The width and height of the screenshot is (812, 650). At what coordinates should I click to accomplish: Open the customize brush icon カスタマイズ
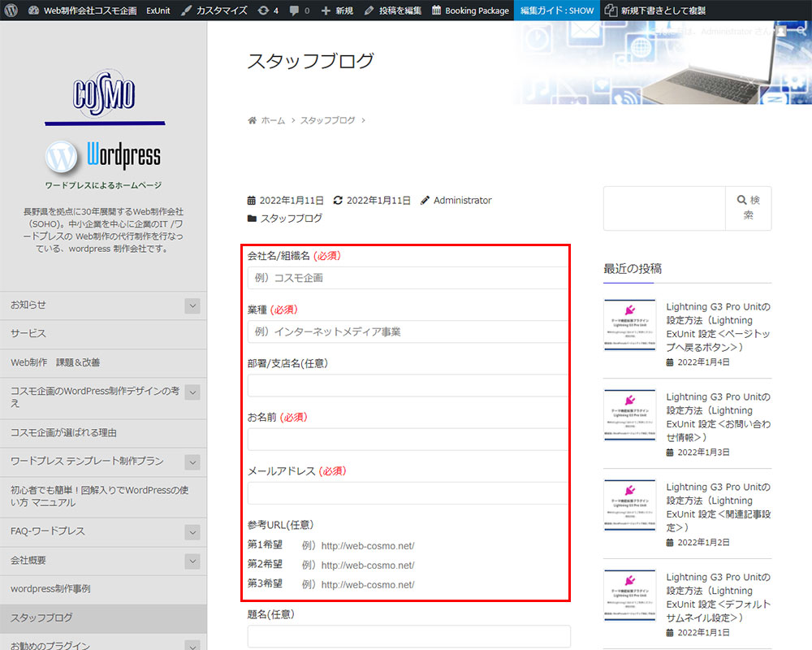click(x=187, y=11)
